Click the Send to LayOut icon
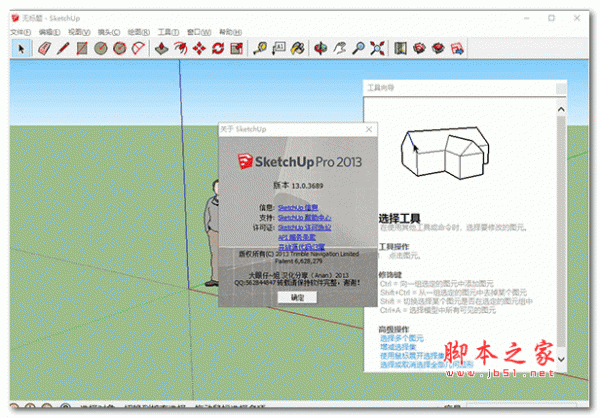 [x=457, y=49]
